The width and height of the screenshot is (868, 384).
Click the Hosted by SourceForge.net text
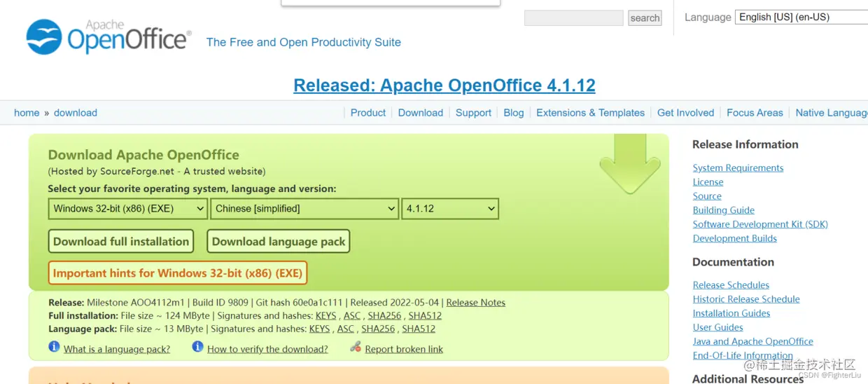click(157, 171)
